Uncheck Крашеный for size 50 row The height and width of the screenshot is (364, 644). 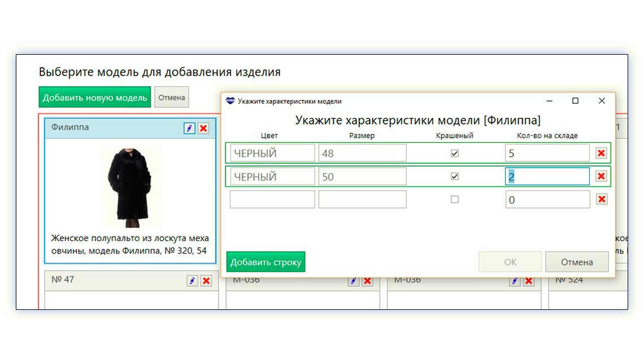coord(455,177)
